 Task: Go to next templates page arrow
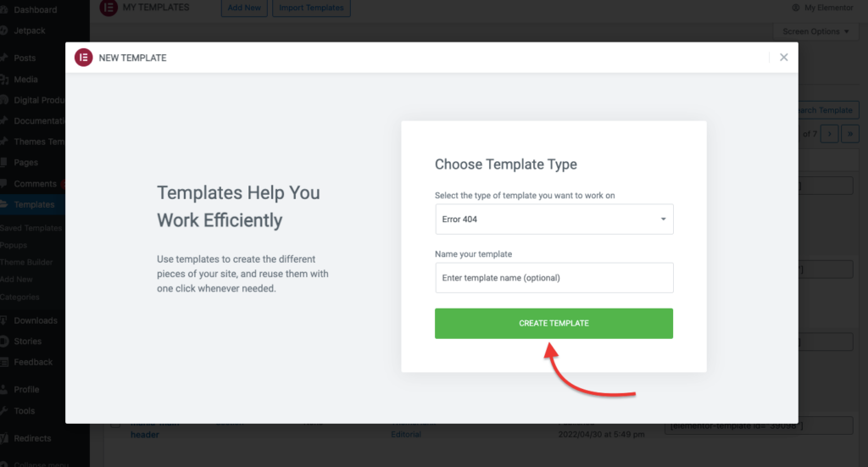pyautogui.click(x=829, y=134)
